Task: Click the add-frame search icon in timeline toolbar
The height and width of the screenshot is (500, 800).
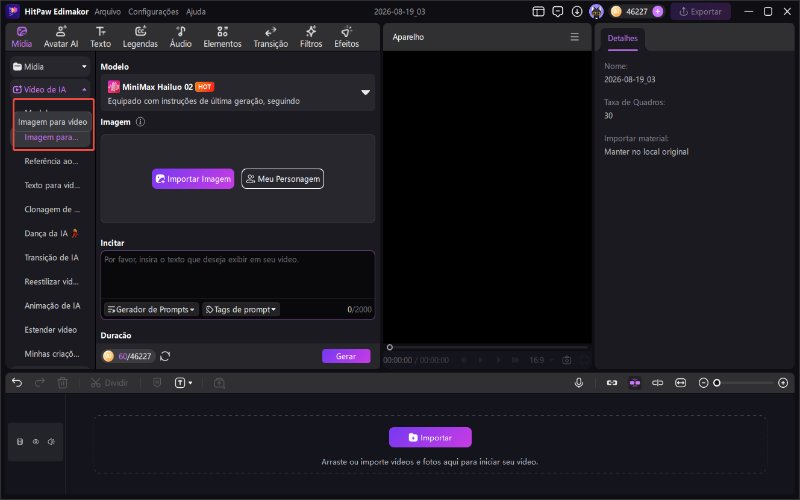Action: 219,383
